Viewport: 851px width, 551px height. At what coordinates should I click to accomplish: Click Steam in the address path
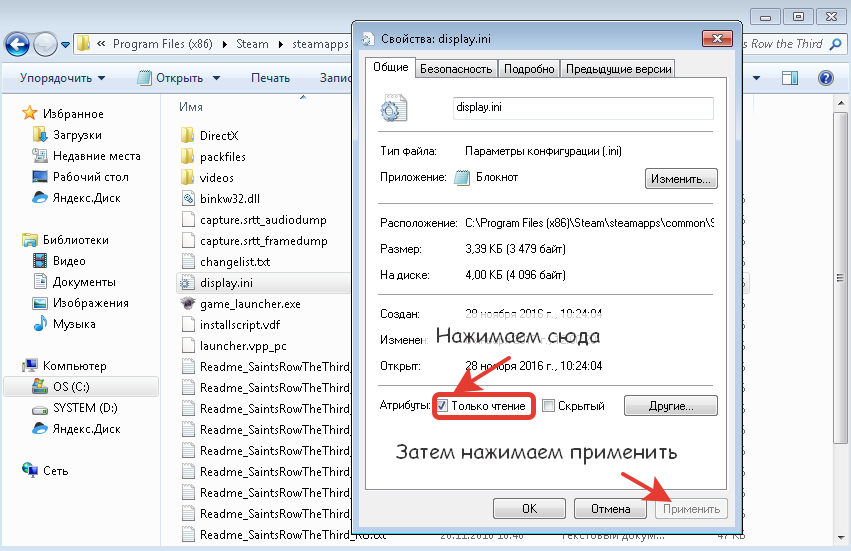(252, 44)
